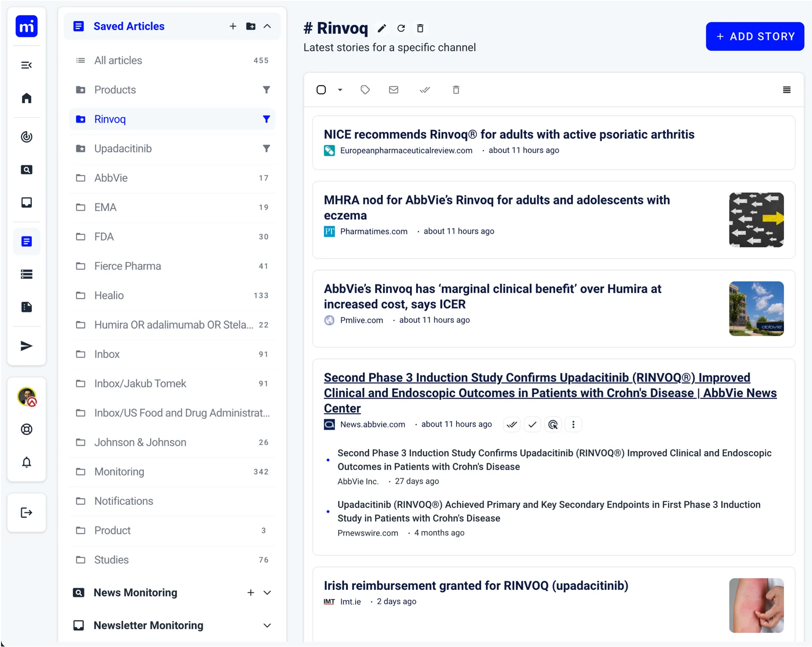Open the help lifebuoy icon

[x=27, y=429]
